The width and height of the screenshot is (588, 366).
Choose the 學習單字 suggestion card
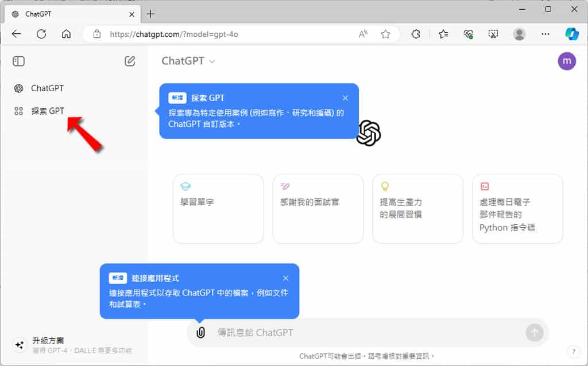pyautogui.click(x=218, y=209)
